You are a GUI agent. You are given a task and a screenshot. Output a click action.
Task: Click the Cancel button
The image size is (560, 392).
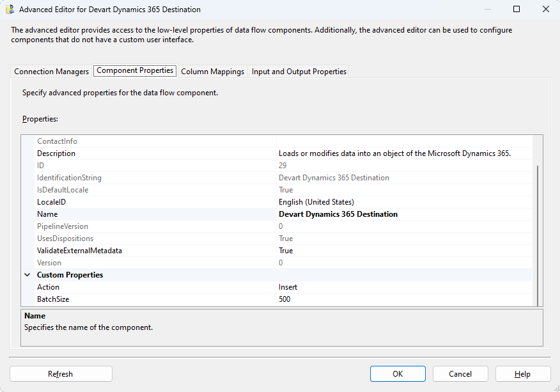click(x=460, y=374)
